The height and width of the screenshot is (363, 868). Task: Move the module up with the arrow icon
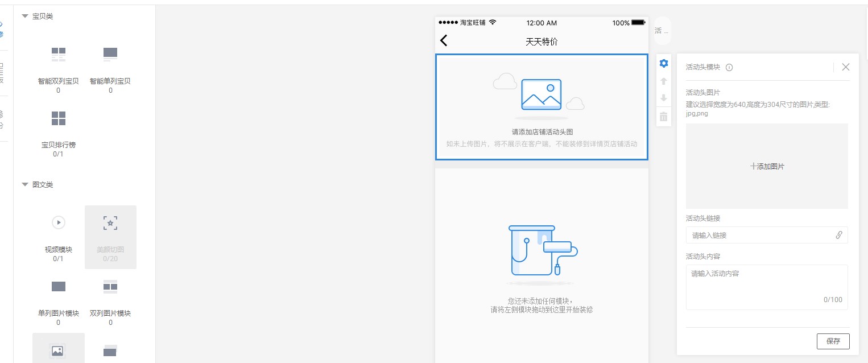663,81
